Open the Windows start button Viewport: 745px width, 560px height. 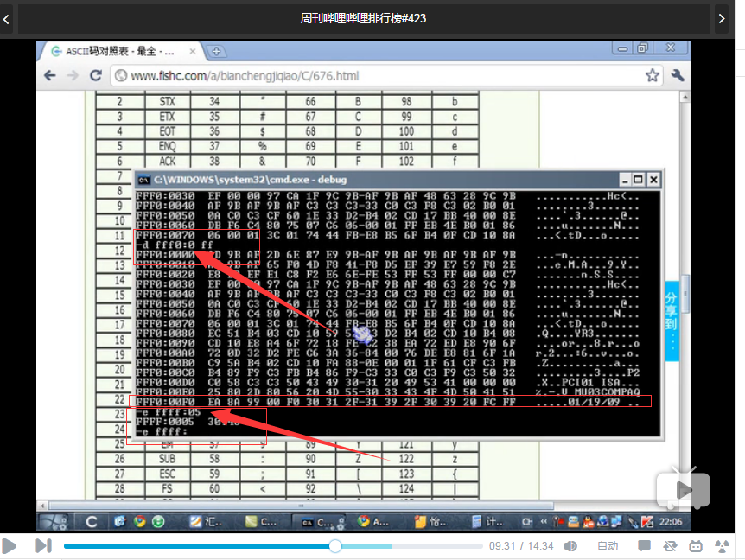[x=53, y=522]
